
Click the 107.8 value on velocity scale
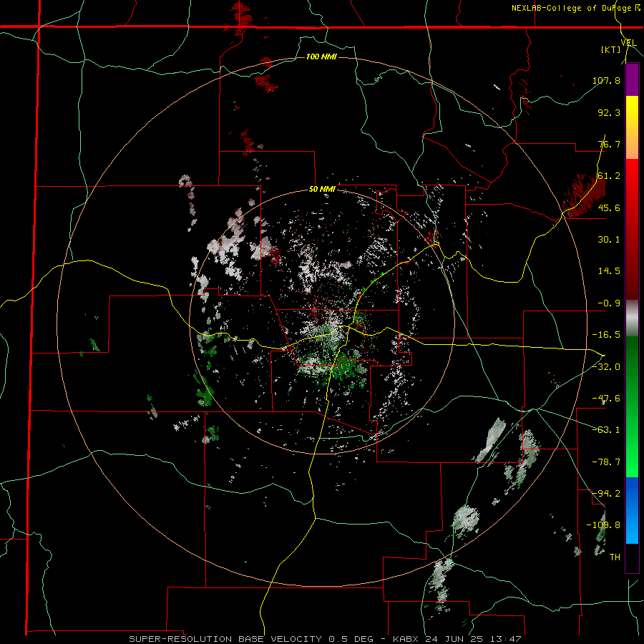click(x=606, y=80)
